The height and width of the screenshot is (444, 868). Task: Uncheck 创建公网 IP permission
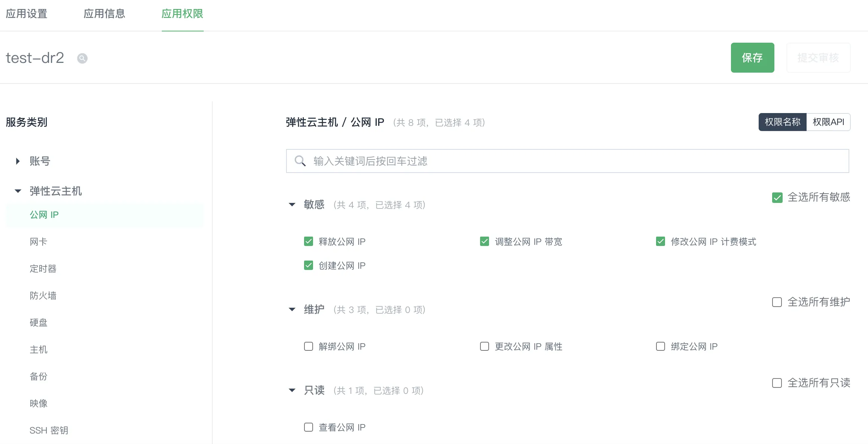pos(309,265)
